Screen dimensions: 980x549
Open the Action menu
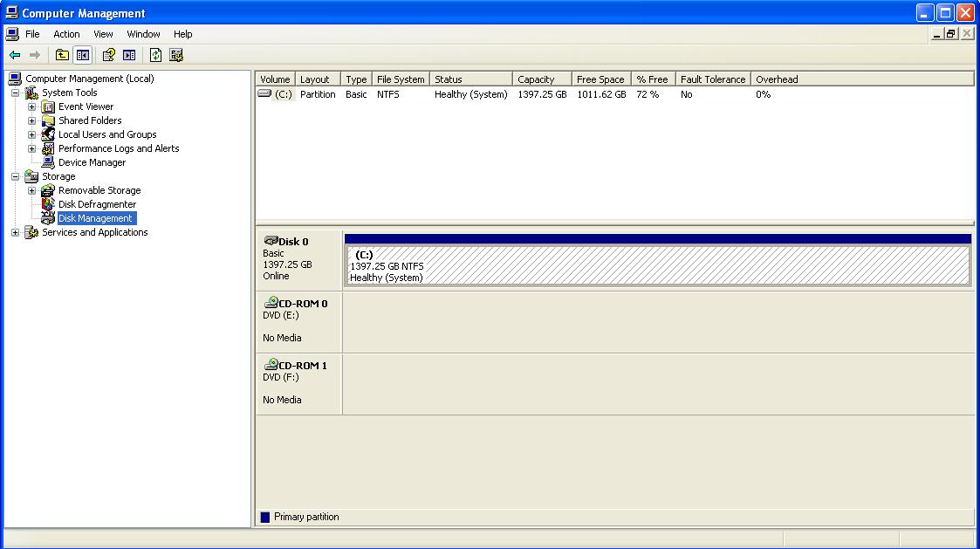66,34
